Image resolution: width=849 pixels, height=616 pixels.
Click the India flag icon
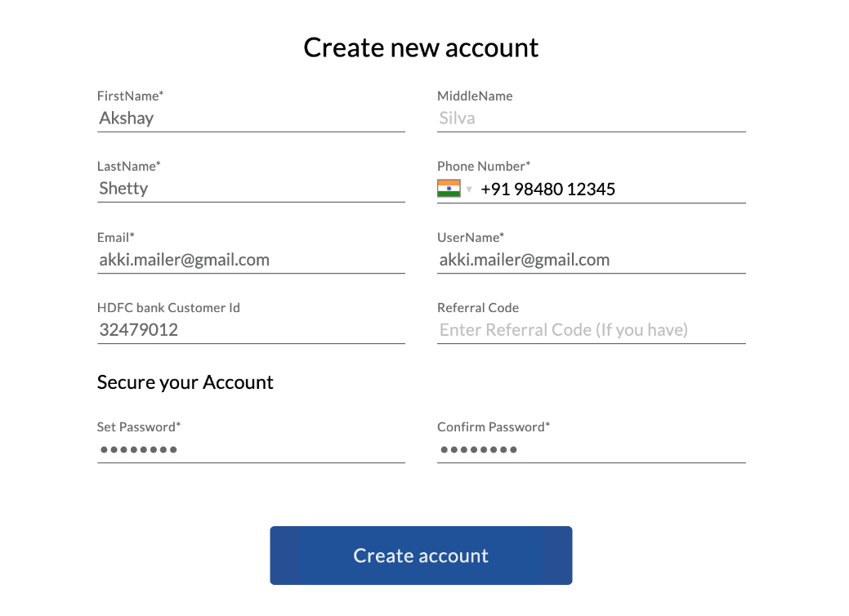click(x=449, y=189)
